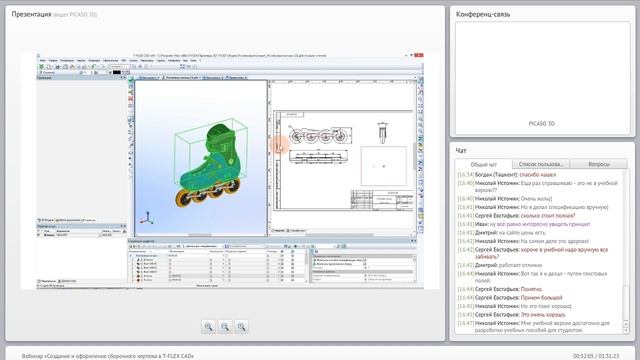Click the wheel front-view drawing at the sheet's right
This screenshot has width=640, height=360.
pos(382,133)
